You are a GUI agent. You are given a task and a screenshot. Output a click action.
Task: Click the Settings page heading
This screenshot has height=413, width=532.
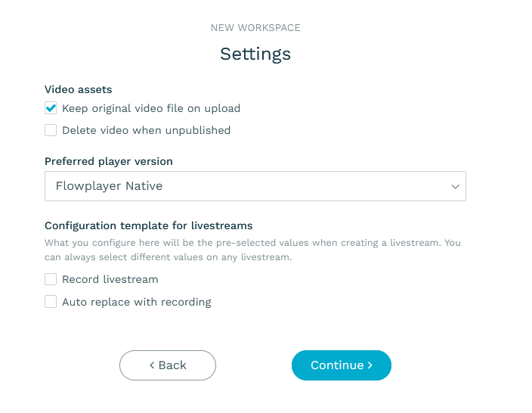[x=255, y=54]
